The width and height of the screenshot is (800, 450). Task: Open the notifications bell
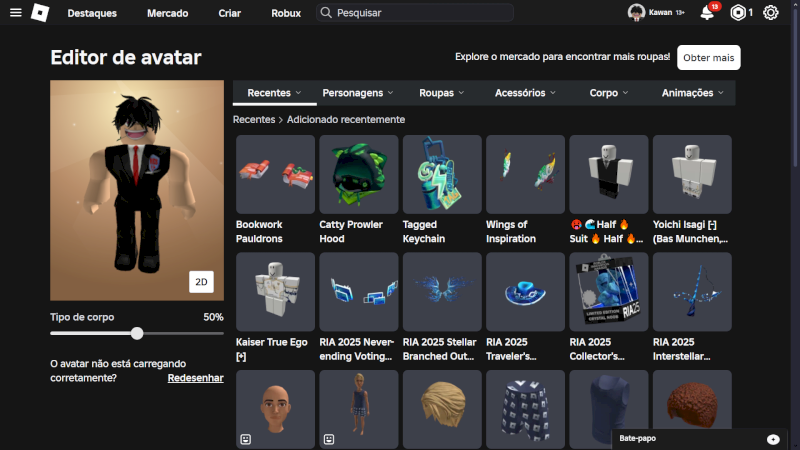707,13
